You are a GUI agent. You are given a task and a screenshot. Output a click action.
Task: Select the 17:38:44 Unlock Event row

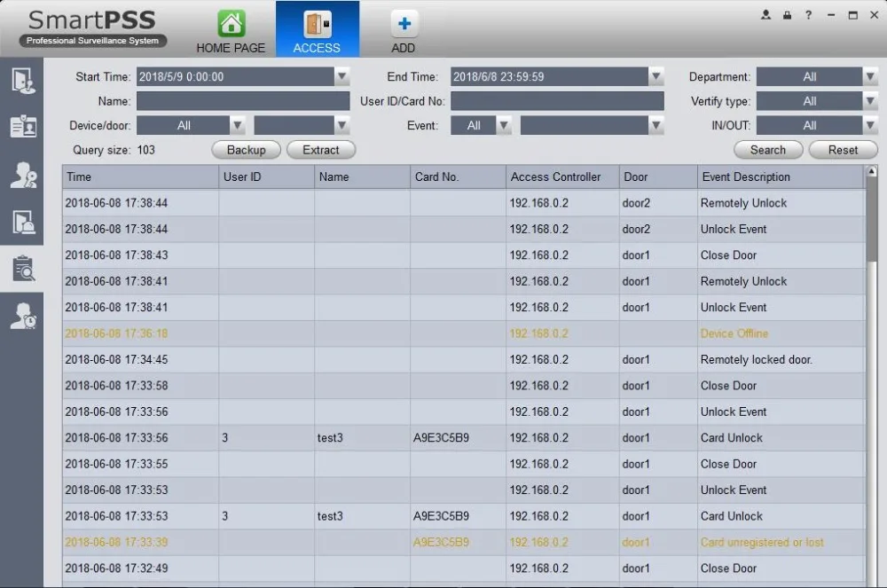coord(464,229)
